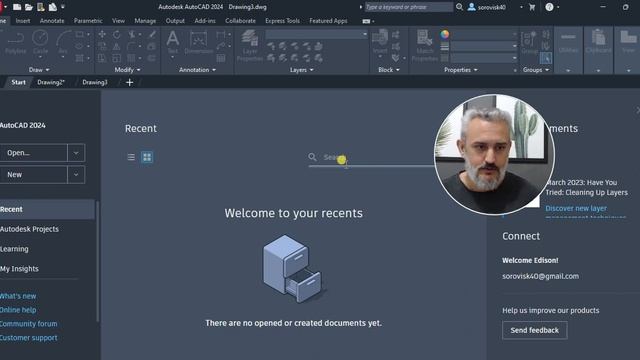
Task: Click the New button
Action: coord(33,175)
